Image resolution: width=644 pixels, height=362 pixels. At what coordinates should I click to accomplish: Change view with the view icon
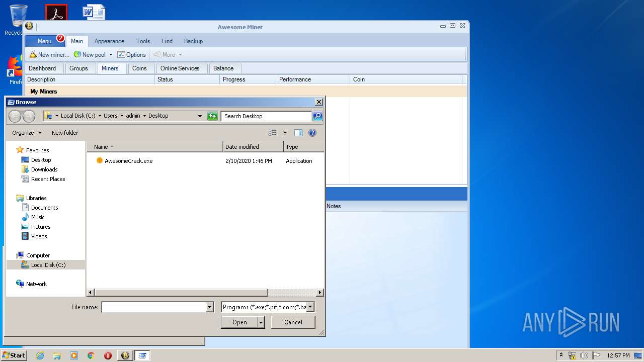(273, 133)
